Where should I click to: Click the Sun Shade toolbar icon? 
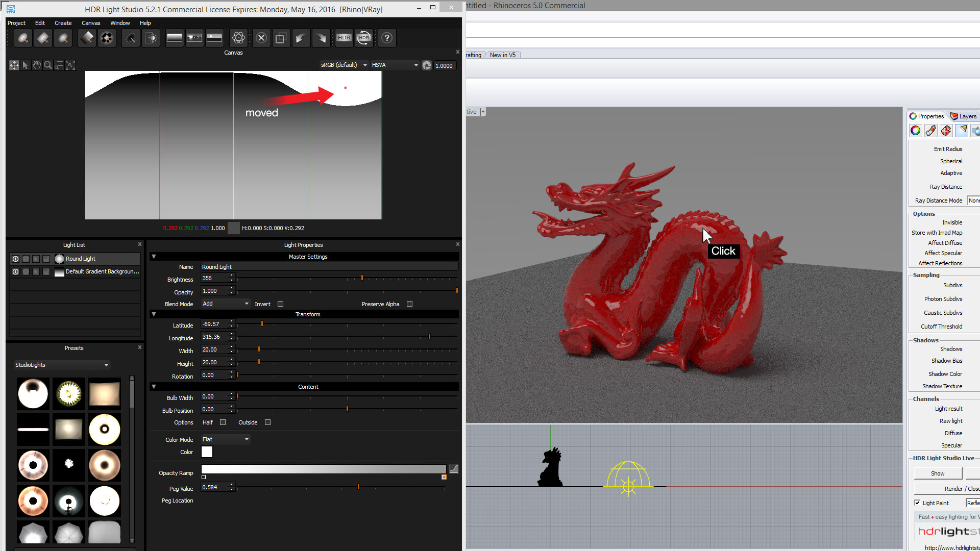151,38
